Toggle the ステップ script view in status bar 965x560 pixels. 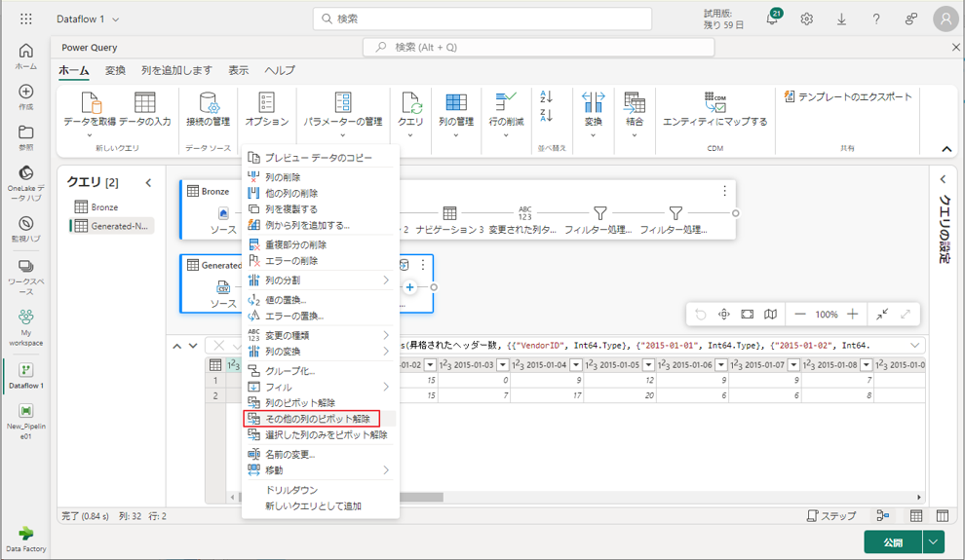tap(831, 516)
